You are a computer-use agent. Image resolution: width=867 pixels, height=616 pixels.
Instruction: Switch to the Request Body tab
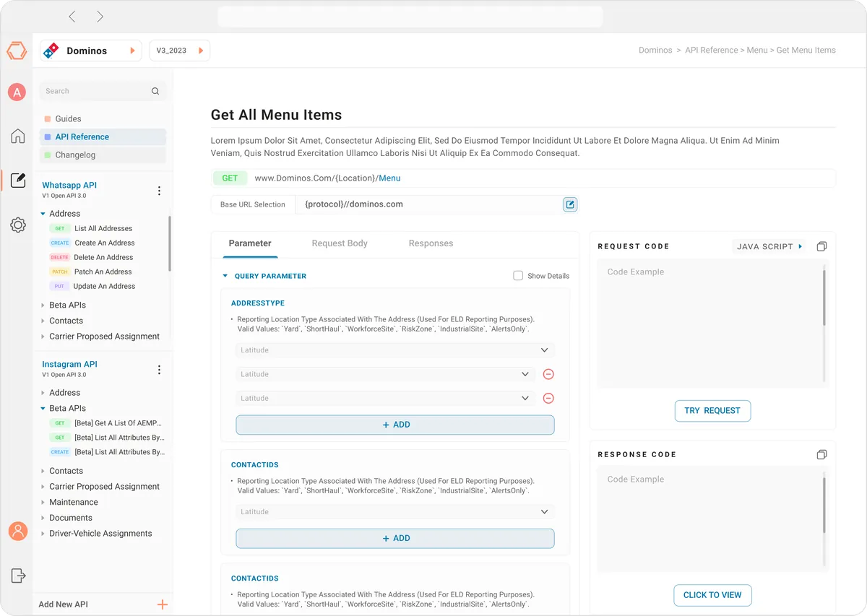coord(340,243)
